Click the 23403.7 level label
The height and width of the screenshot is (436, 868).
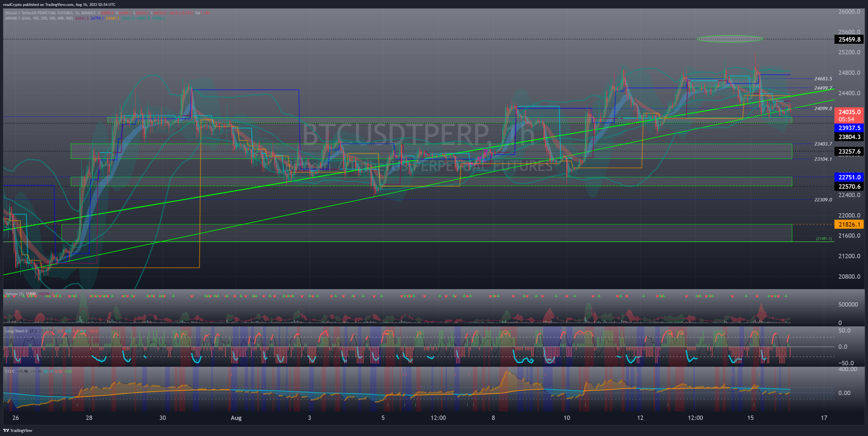coord(823,144)
